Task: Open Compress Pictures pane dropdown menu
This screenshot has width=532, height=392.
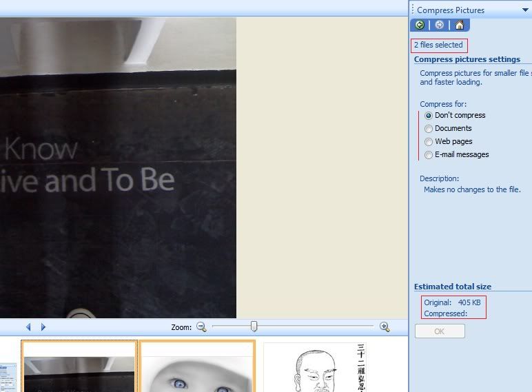Action: 525,10
